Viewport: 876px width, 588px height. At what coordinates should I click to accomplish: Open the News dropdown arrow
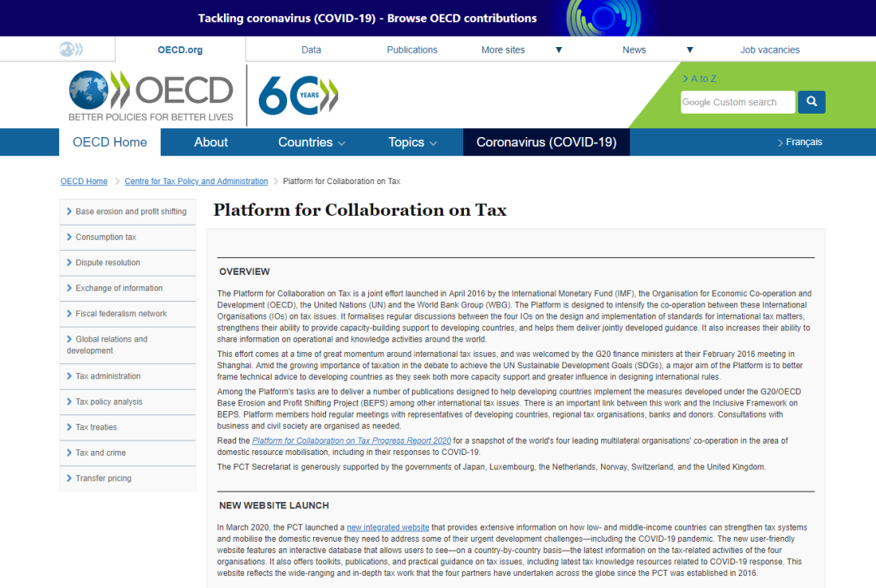coord(690,49)
